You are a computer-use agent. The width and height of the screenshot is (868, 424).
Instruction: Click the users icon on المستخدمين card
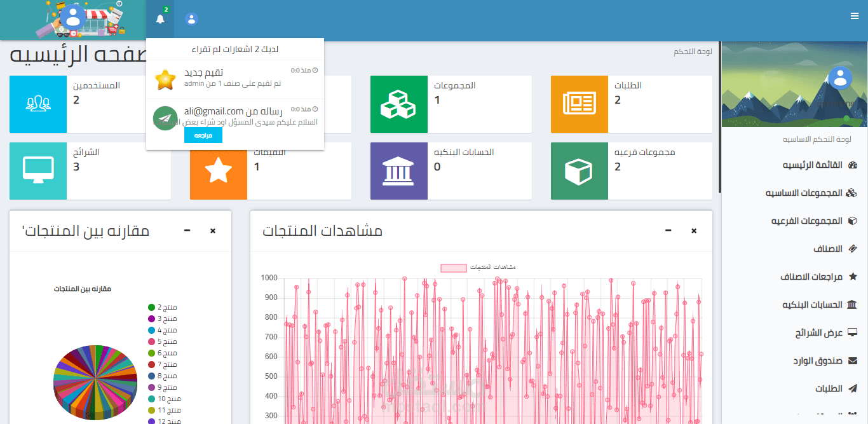tap(37, 104)
